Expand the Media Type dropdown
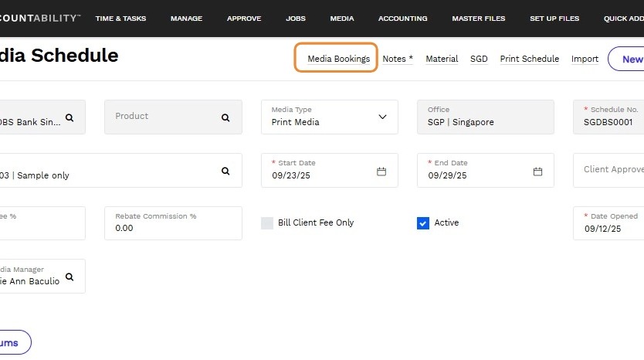Image resolution: width=644 pixels, height=360 pixels. pos(382,117)
